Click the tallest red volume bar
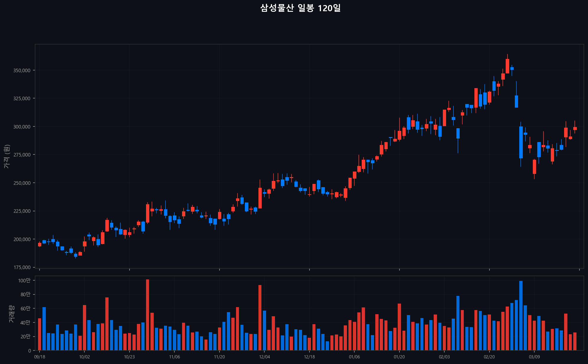 click(x=148, y=315)
